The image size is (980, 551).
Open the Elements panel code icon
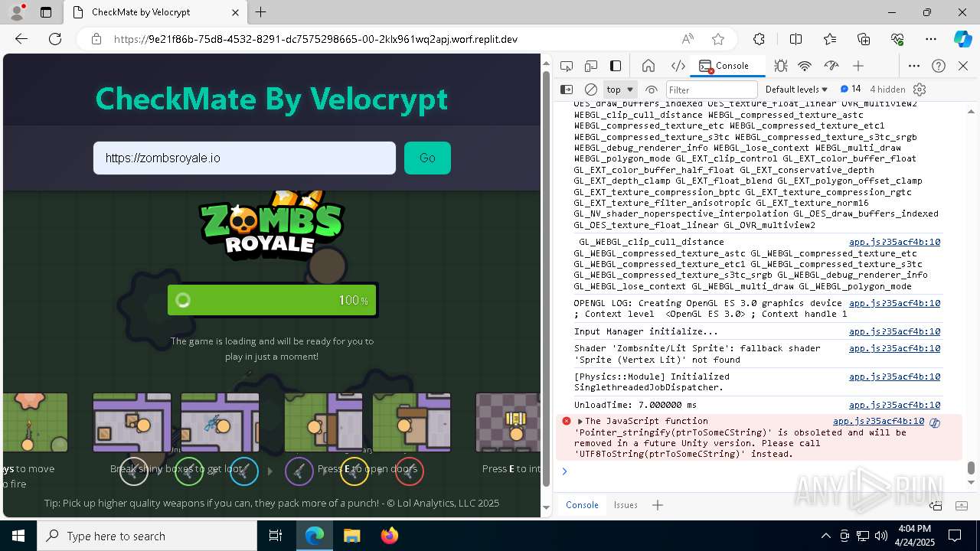coord(678,66)
